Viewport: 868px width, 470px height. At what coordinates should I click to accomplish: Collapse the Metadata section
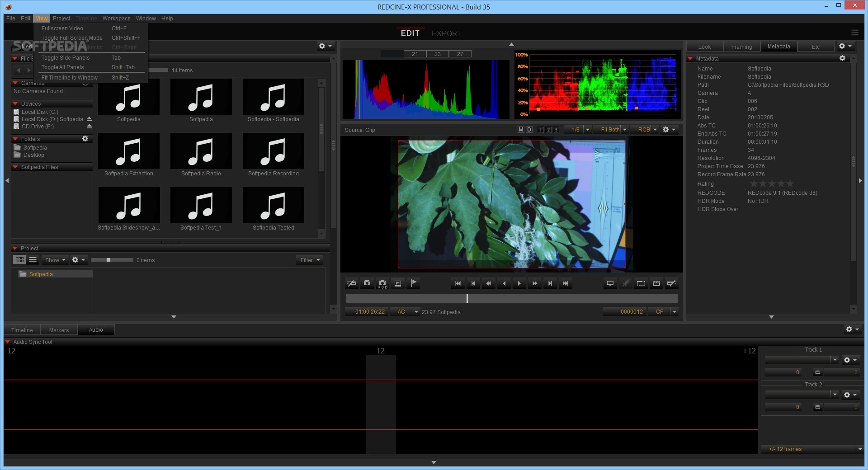click(x=690, y=59)
